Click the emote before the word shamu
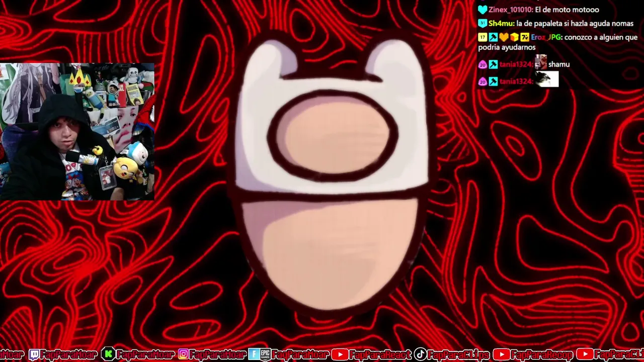Image resolution: width=644 pixels, height=362 pixels. point(540,62)
